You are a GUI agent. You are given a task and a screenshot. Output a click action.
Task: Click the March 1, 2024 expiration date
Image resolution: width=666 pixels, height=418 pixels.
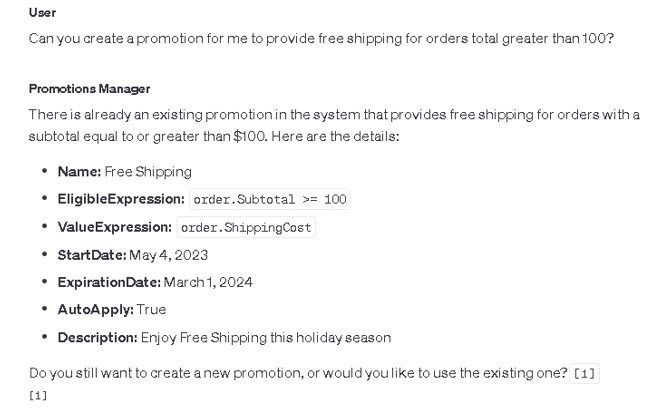tap(208, 282)
